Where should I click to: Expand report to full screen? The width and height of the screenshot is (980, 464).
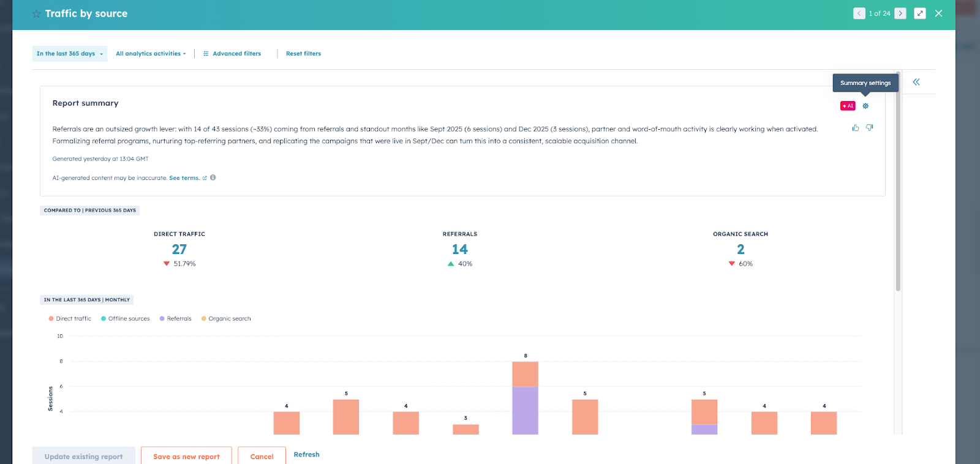(x=919, y=13)
